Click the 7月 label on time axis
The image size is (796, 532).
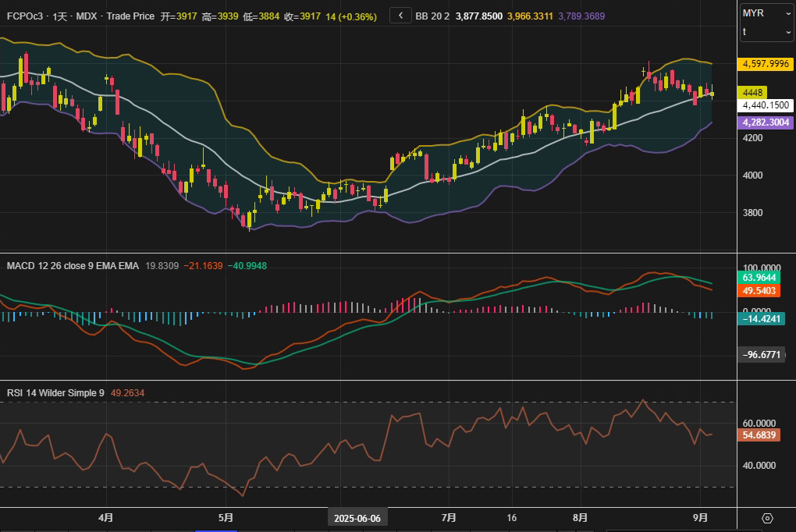(x=449, y=518)
